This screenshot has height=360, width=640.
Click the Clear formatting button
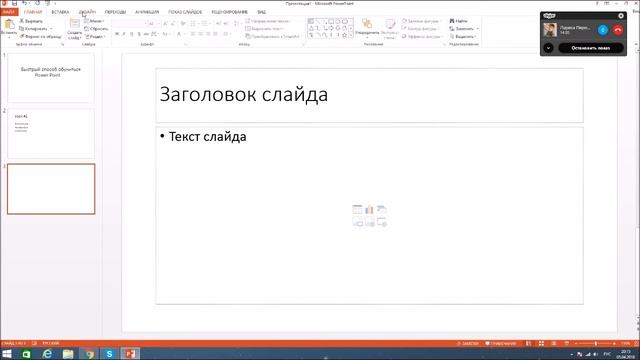183,24
